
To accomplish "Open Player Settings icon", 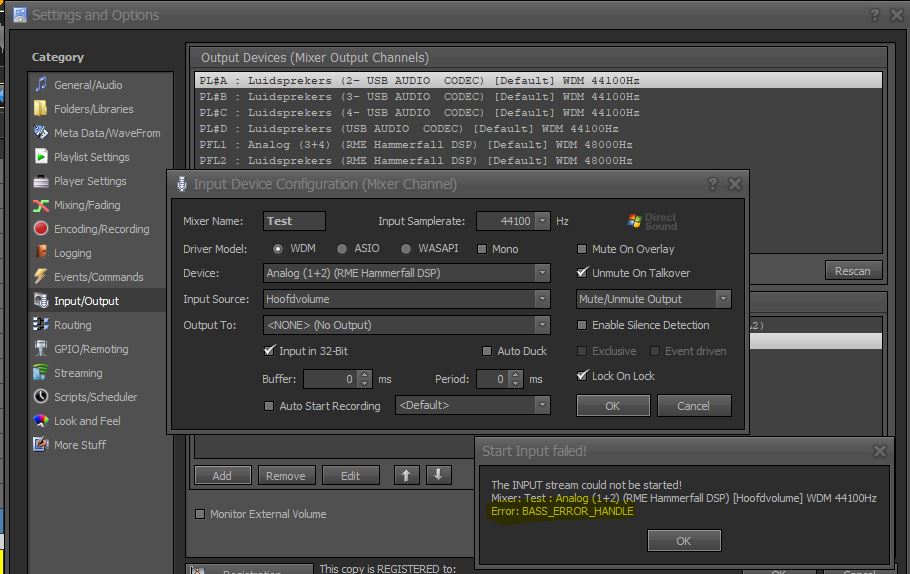I will pyautogui.click(x=41, y=181).
